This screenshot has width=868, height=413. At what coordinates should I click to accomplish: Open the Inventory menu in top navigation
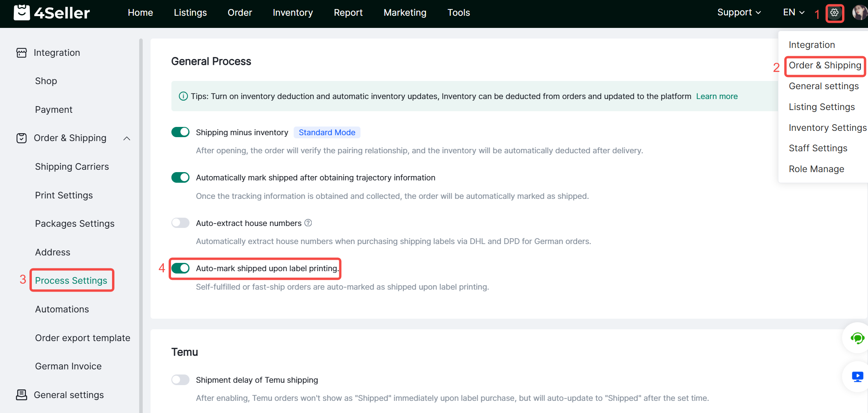pos(292,13)
